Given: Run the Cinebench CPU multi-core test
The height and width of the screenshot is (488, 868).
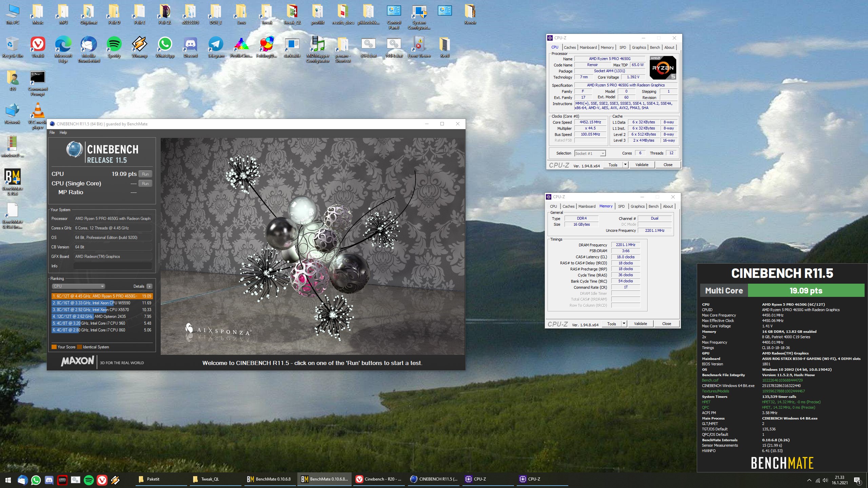Looking at the screenshot, I should pyautogui.click(x=145, y=174).
